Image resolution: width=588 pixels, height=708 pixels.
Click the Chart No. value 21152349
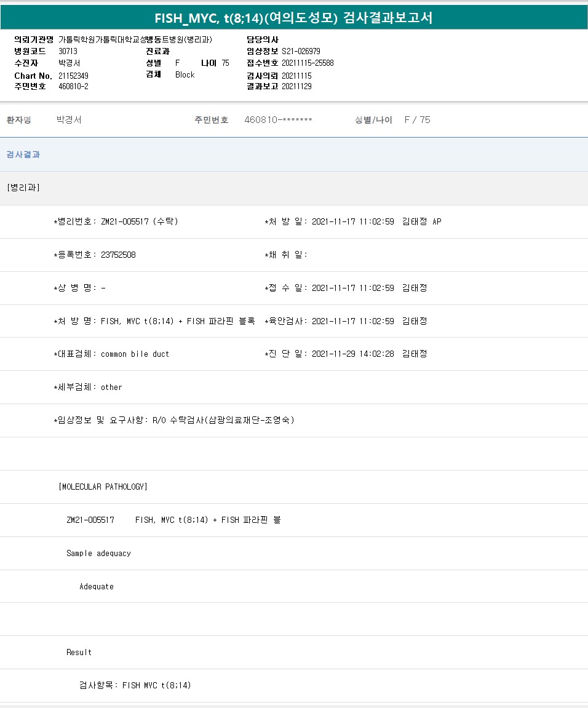coord(73,76)
